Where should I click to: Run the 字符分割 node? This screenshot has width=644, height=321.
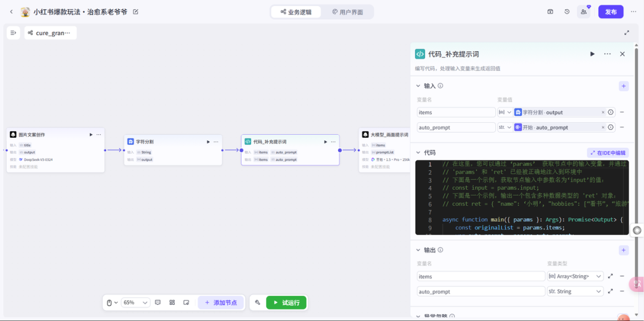208,142
